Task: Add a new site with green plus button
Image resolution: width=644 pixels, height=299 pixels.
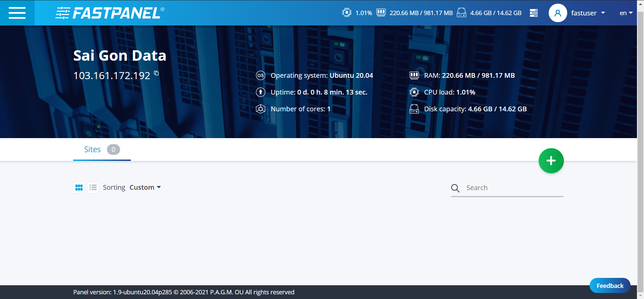Action: tap(551, 161)
